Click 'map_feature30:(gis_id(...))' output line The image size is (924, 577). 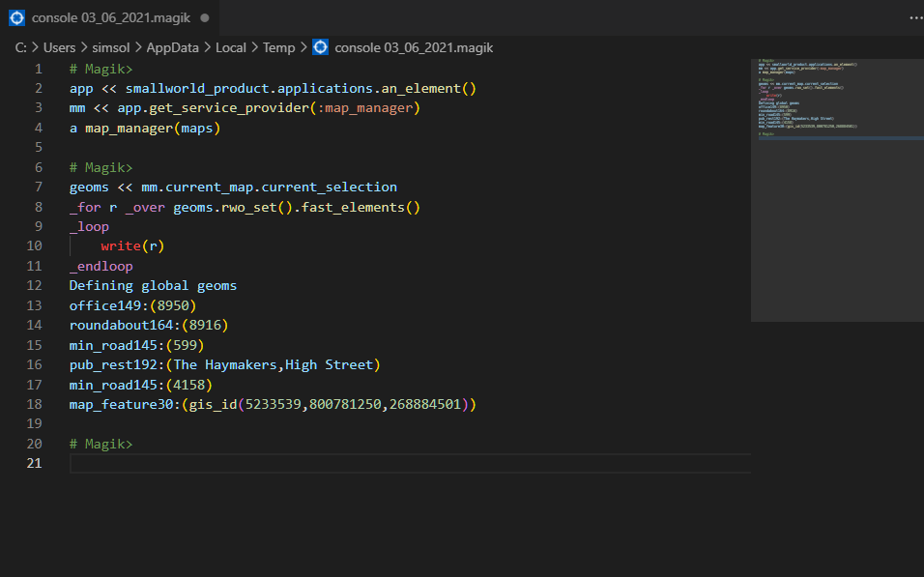273,404
